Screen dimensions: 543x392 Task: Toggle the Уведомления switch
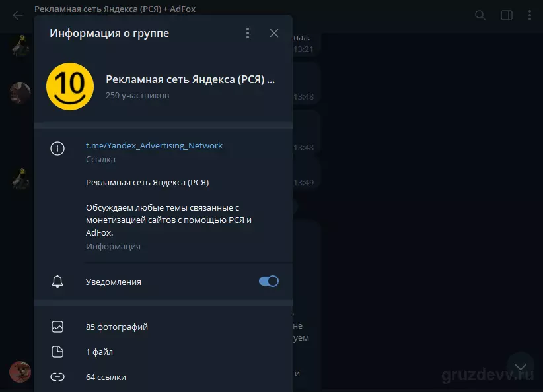[269, 281]
